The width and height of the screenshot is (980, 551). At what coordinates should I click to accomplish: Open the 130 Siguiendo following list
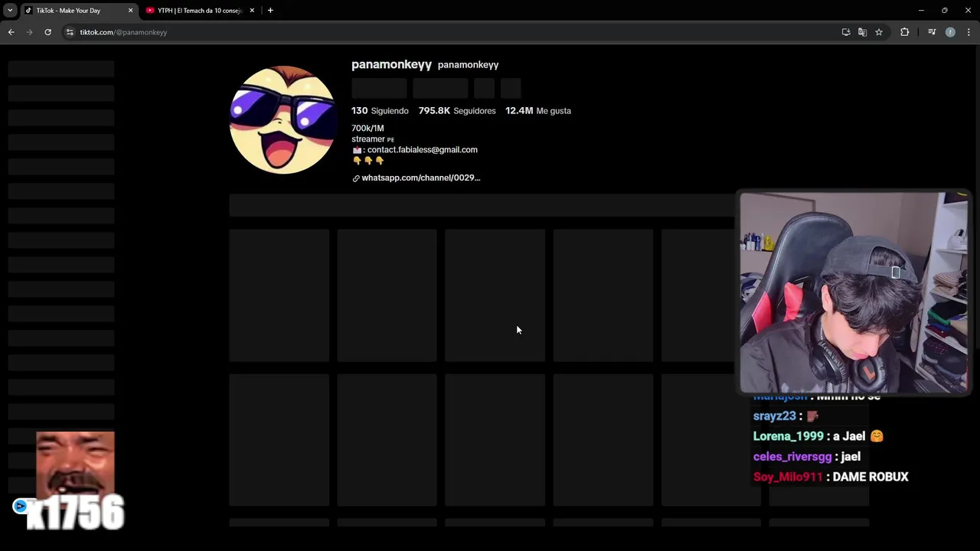380,111
